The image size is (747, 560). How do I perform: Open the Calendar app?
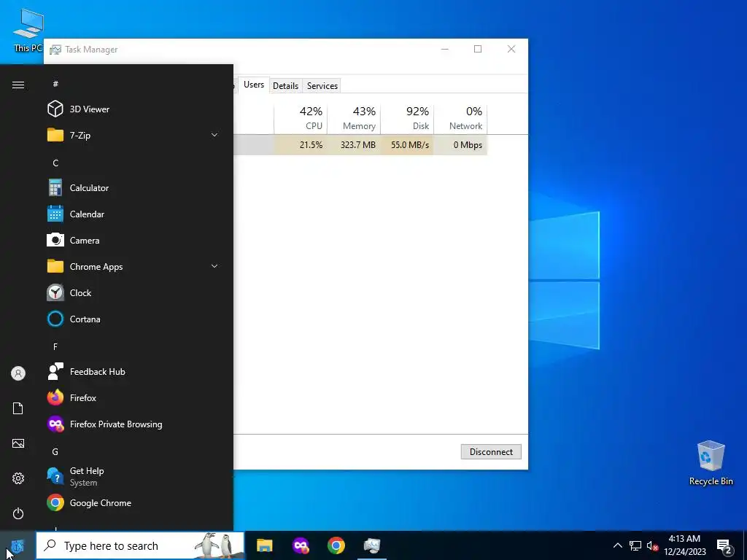point(135,214)
